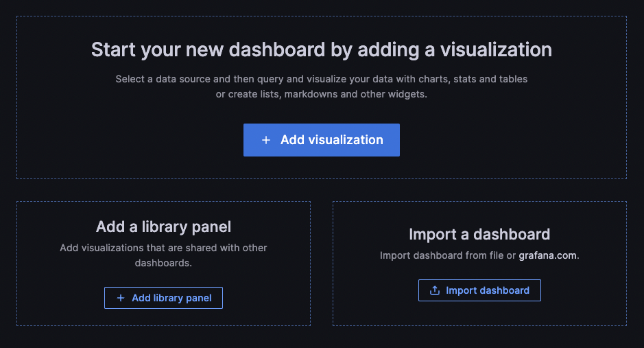Screen dimensions: 644x348
Task: Click the 'Import a dashboard' heading
Action: (x=479, y=234)
